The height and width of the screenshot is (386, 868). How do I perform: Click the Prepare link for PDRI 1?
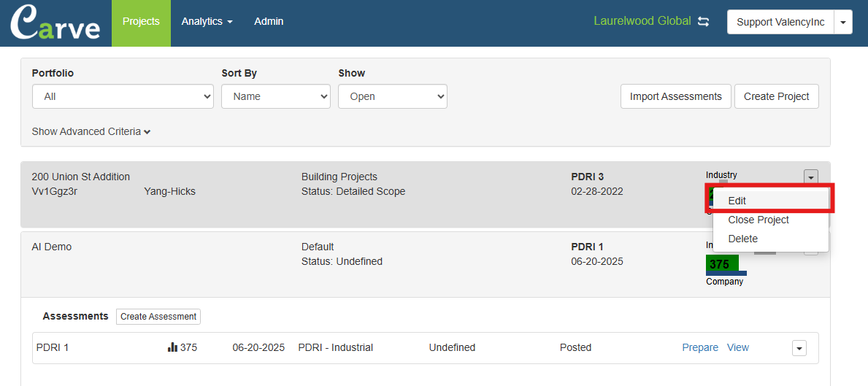(700, 347)
